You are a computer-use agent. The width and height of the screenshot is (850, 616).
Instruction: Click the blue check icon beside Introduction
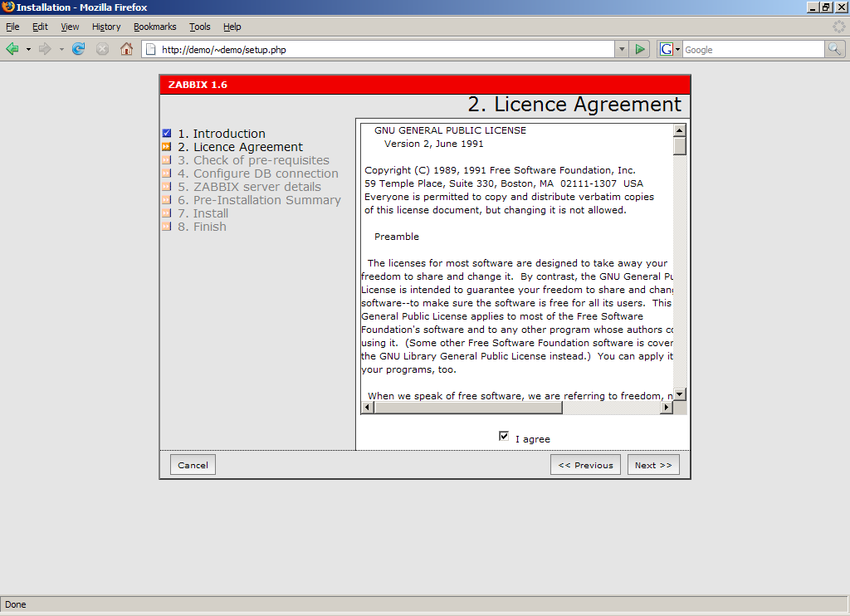click(166, 134)
